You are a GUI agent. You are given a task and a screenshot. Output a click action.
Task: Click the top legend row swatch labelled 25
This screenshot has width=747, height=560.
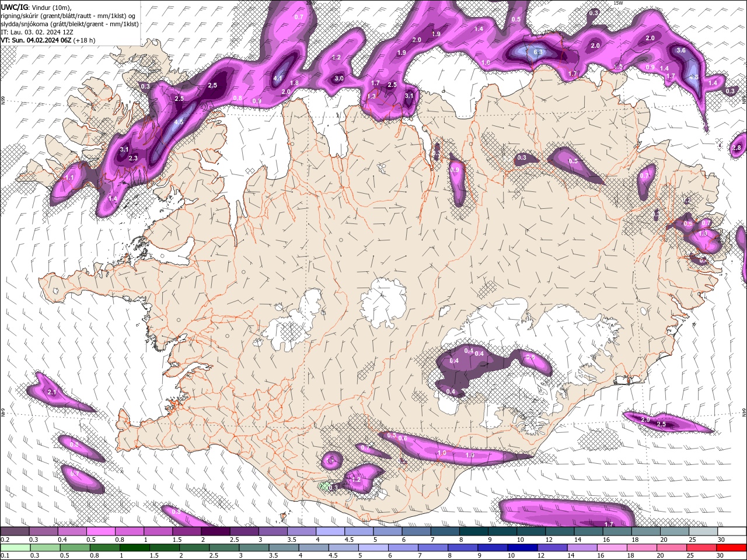704,531
